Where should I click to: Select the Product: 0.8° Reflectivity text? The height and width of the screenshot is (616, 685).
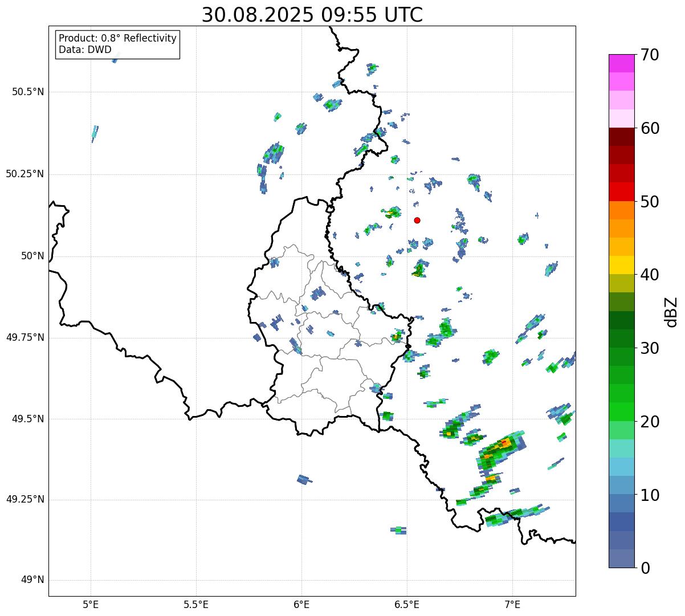pyautogui.click(x=117, y=38)
